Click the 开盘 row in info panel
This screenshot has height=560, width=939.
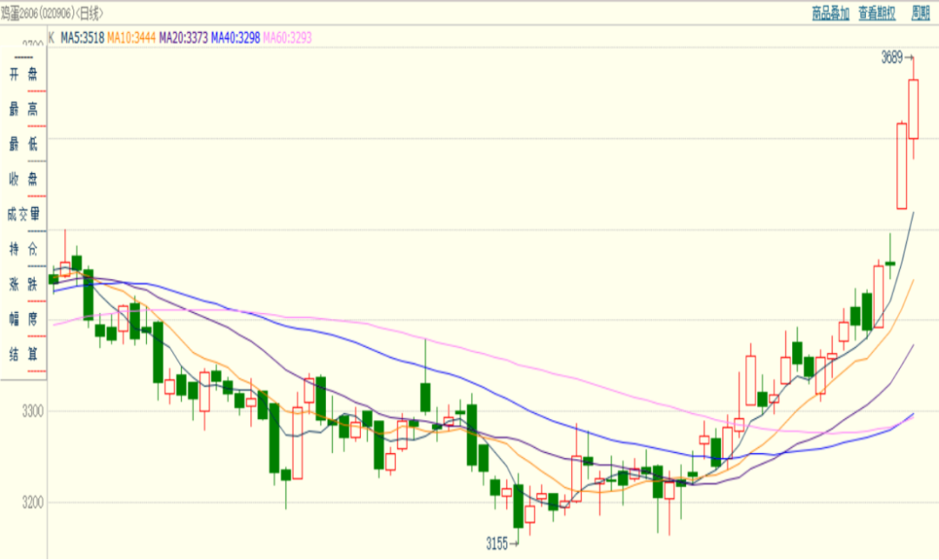23,74
